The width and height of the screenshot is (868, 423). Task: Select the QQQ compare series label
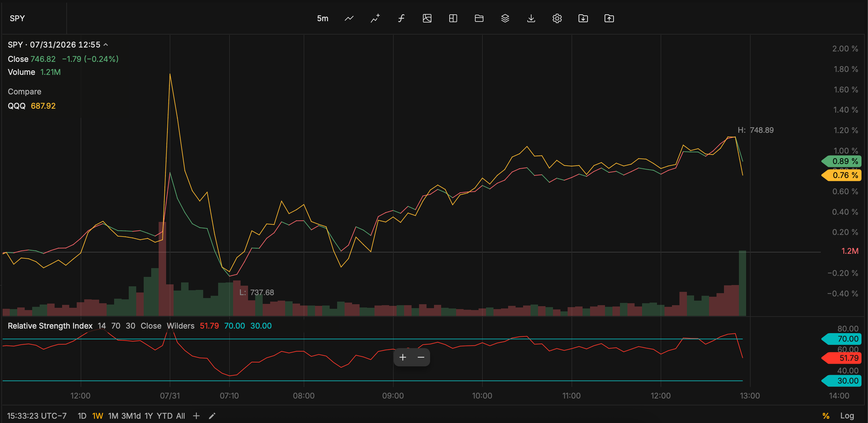tap(16, 106)
